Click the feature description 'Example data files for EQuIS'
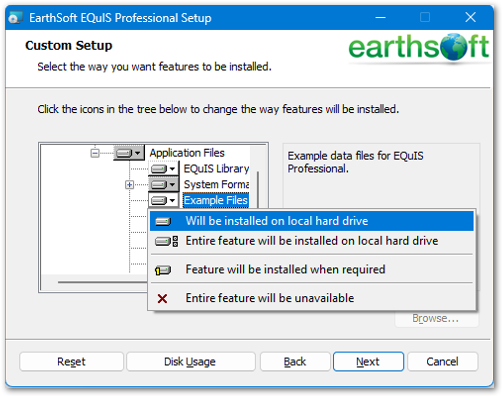The width and height of the screenshot is (503, 397). 355,162
